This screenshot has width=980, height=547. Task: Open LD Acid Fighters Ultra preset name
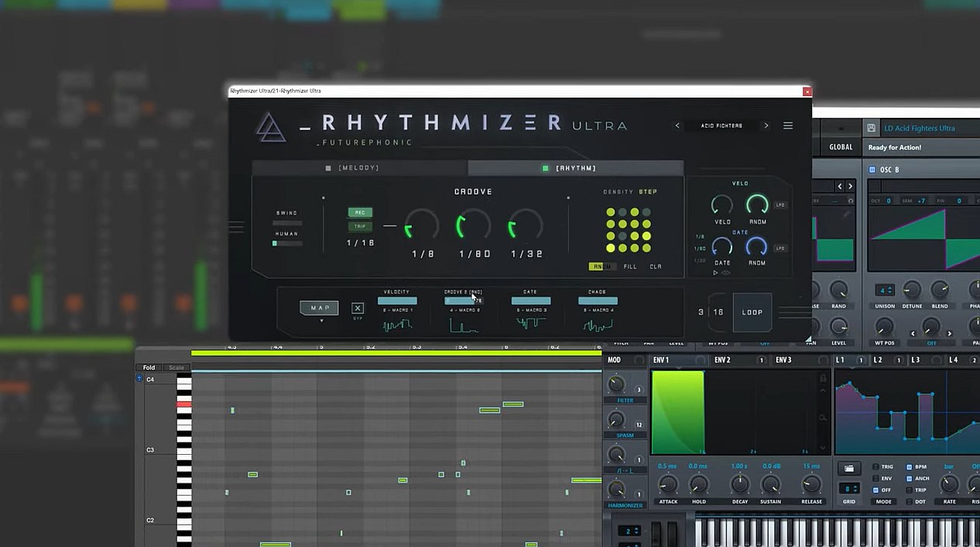click(x=920, y=128)
